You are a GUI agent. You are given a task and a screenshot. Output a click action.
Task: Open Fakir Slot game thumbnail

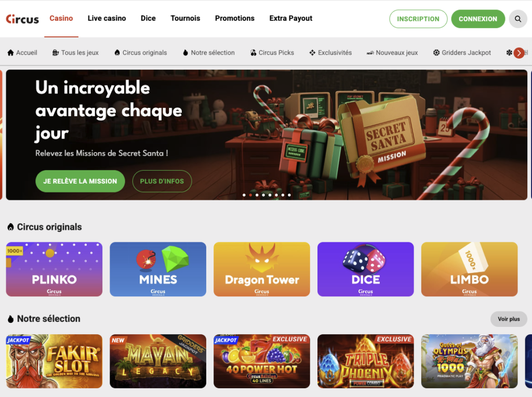pyautogui.click(x=54, y=361)
